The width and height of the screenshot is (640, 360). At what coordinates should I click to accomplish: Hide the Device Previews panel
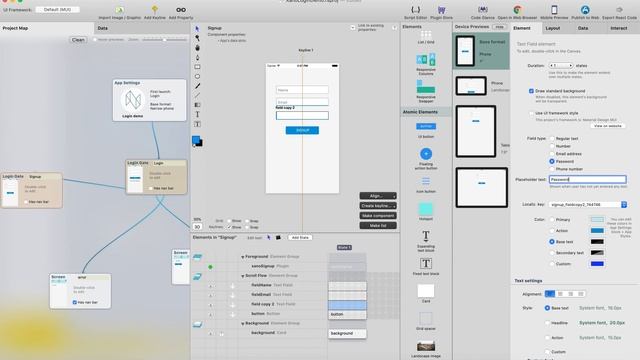(499, 27)
